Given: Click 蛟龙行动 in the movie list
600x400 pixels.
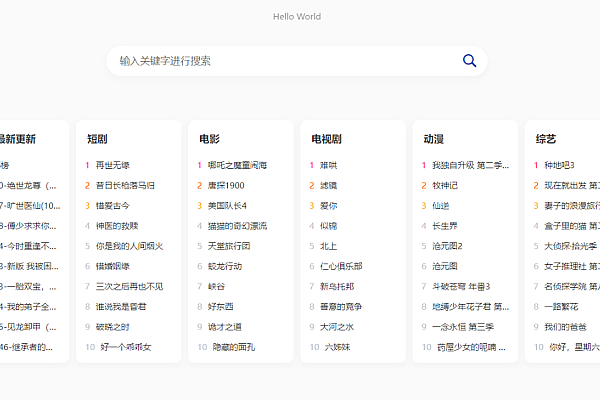Looking at the screenshot, I should (x=225, y=266).
